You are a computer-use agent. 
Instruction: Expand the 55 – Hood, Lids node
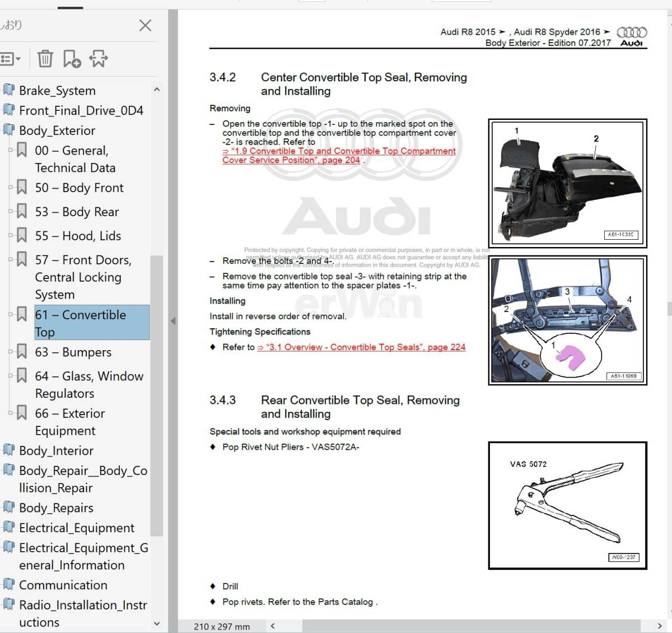point(11,235)
